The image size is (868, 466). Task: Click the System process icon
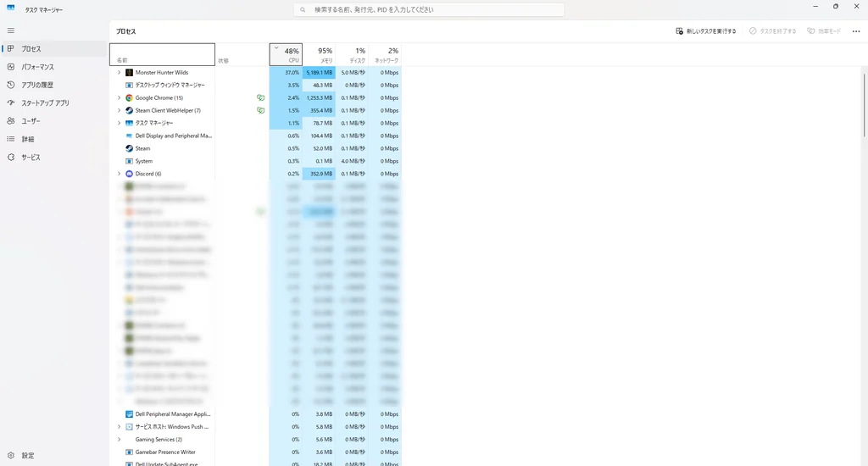[x=129, y=161]
